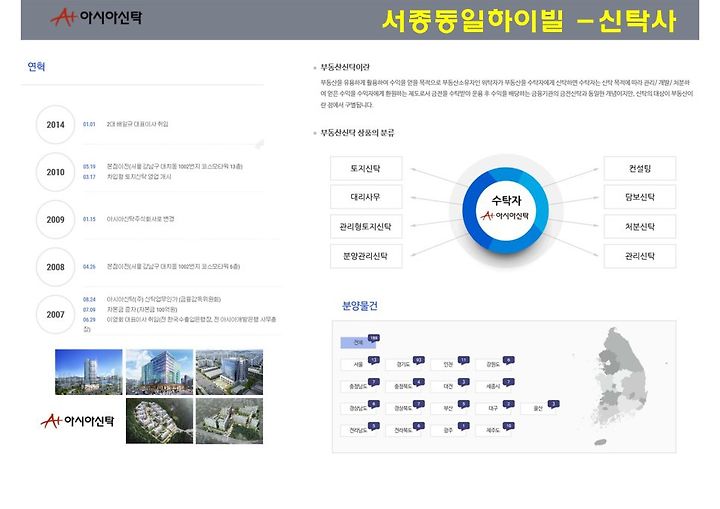
Task: Click the 컨설팅 product box
Action: tap(640, 168)
